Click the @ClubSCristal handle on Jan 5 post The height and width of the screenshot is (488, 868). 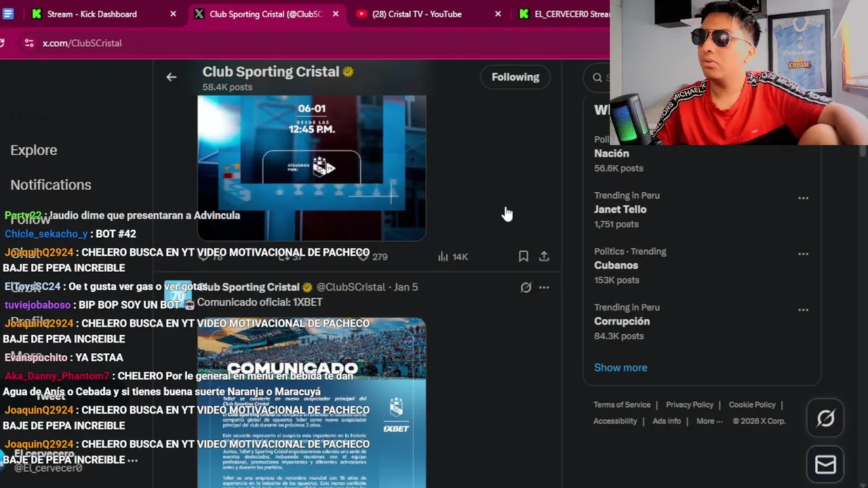pos(351,287)
